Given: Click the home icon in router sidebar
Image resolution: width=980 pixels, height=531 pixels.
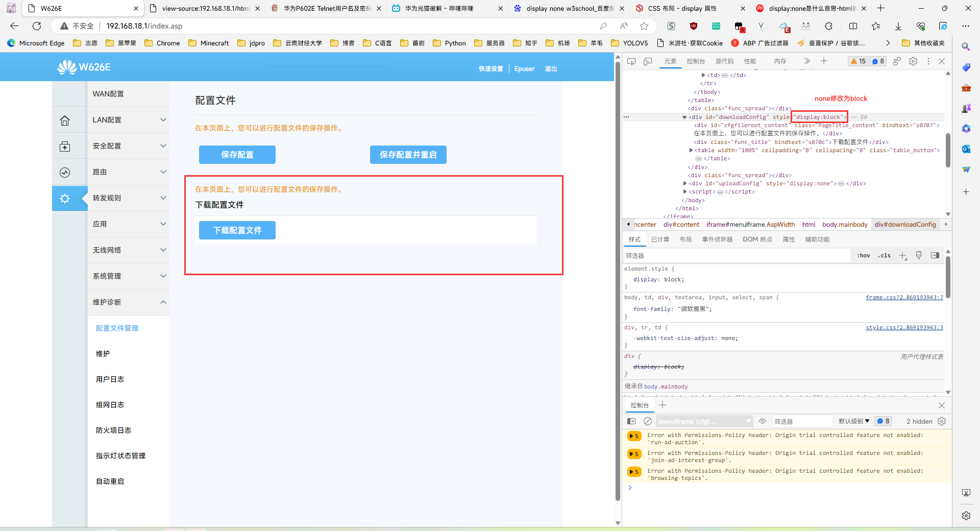Looking at the screenshot, I should [x=65, y=120].
